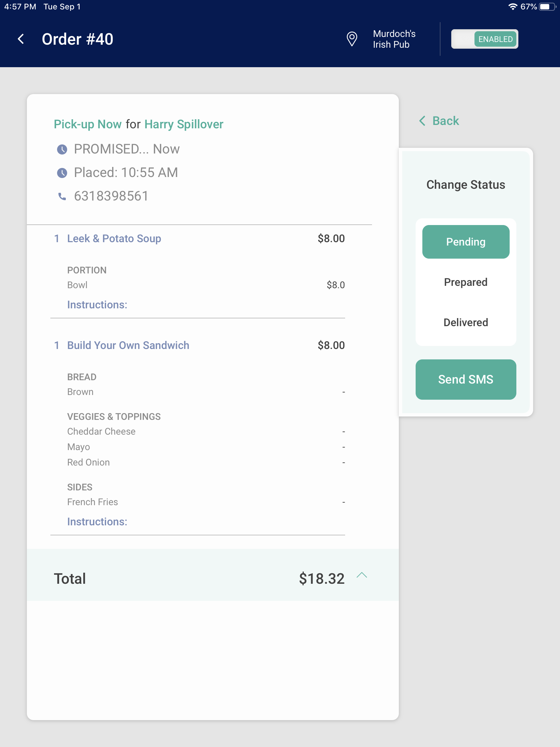Mark the order as Prepared
Image resolution: width=560 pixels, height=747 pixels.
pos(465,282)
